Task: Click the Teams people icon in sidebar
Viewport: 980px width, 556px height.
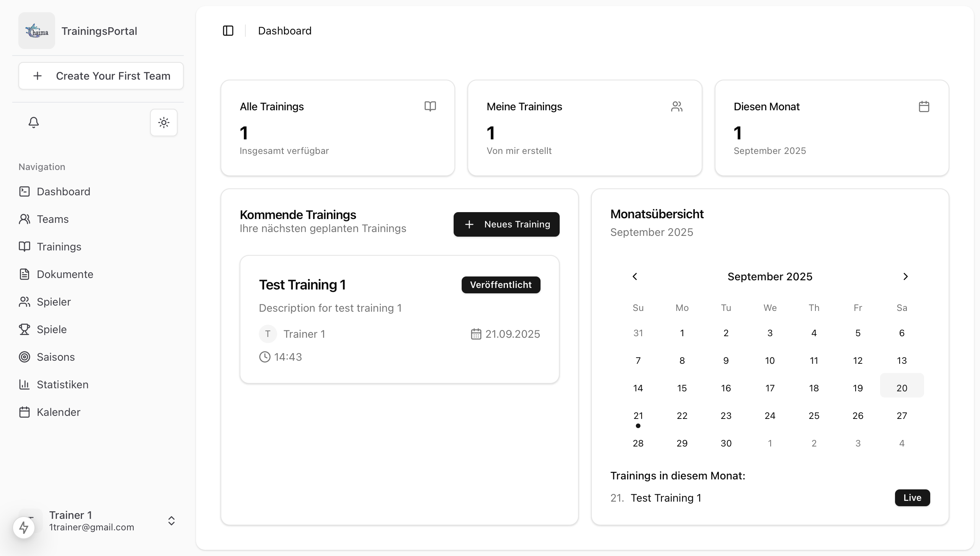Action: 24,219
